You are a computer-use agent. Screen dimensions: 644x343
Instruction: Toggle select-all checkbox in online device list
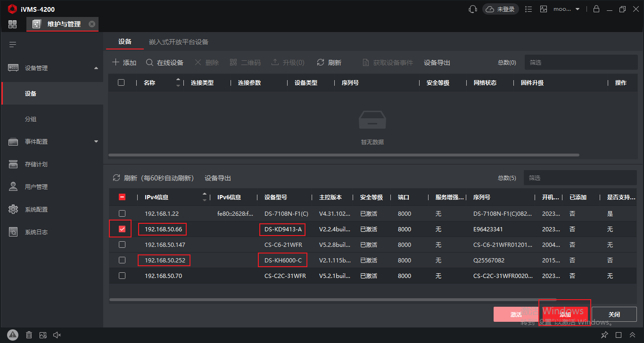122,197
